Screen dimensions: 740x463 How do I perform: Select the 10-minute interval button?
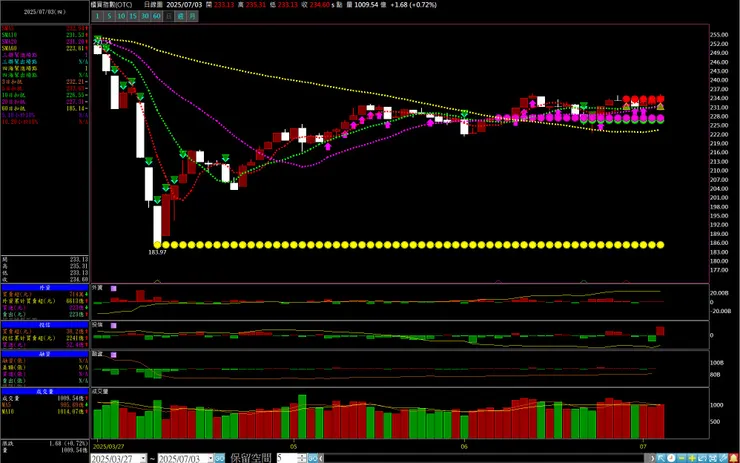click(121, 16)
